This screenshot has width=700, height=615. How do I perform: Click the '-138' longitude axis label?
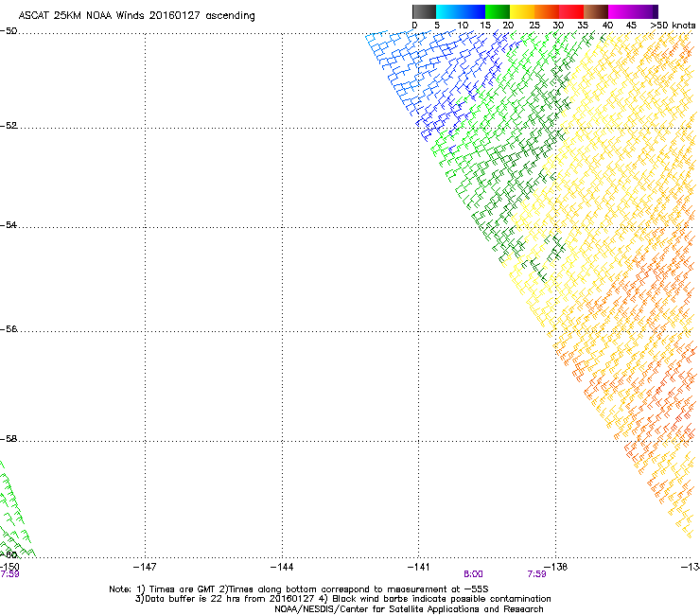point(556,567)
